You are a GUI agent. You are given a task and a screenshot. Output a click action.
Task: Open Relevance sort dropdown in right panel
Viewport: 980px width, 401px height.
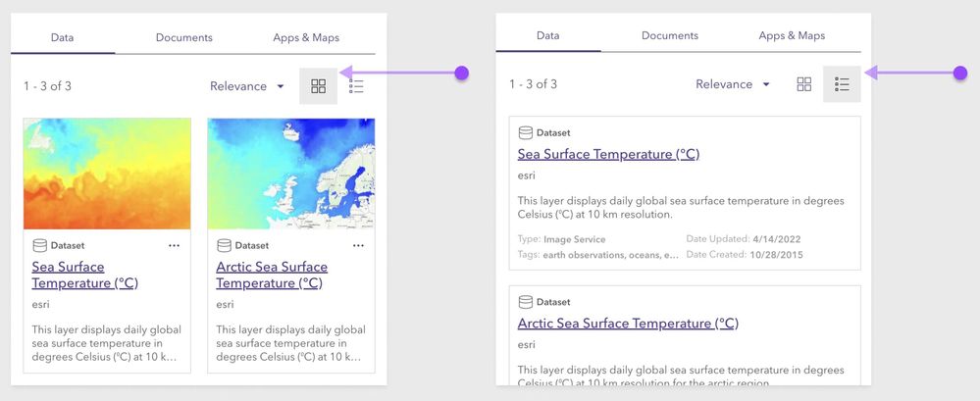(x=733, y=84)
